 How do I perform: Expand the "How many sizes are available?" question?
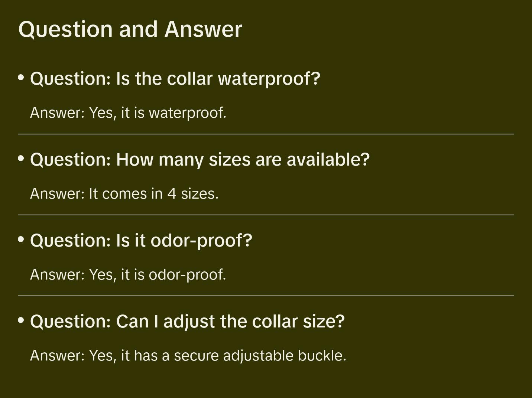(200, 160)
